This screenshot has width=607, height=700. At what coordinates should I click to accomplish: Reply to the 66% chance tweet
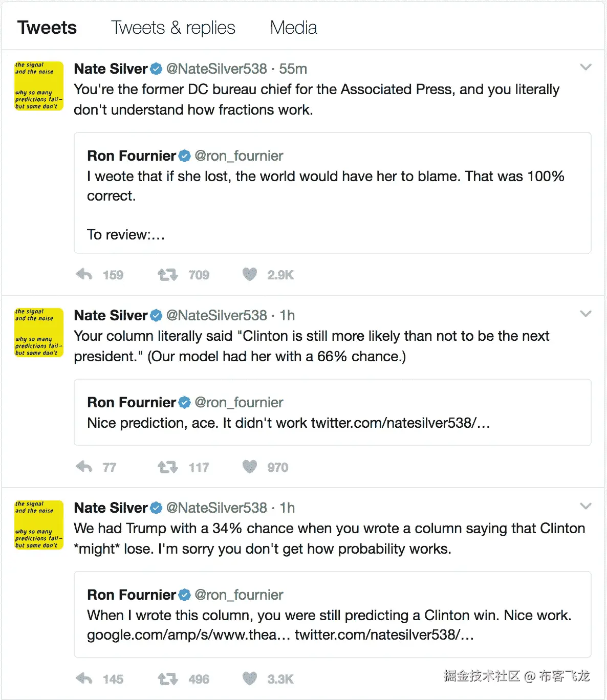tap(84, 467)
